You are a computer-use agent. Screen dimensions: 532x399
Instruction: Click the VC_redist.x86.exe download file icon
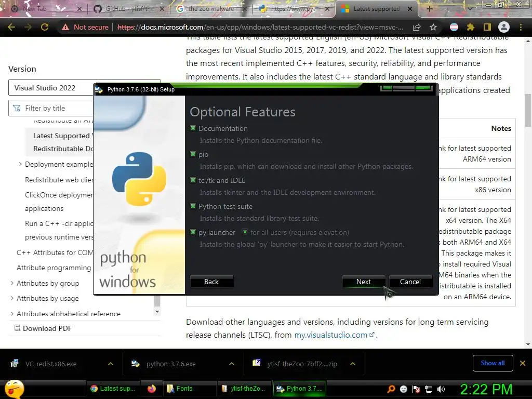pos(14,363)
